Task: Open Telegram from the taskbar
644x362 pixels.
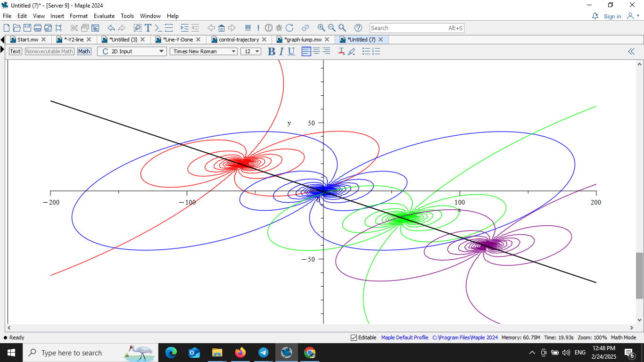Action: click(x=264, y=353)
